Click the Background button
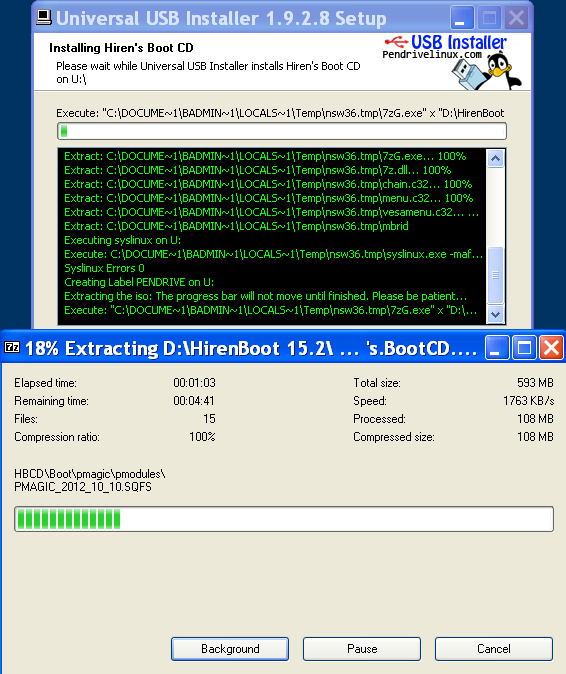Viewport: 566px width, 674px height. pos(230,649)
